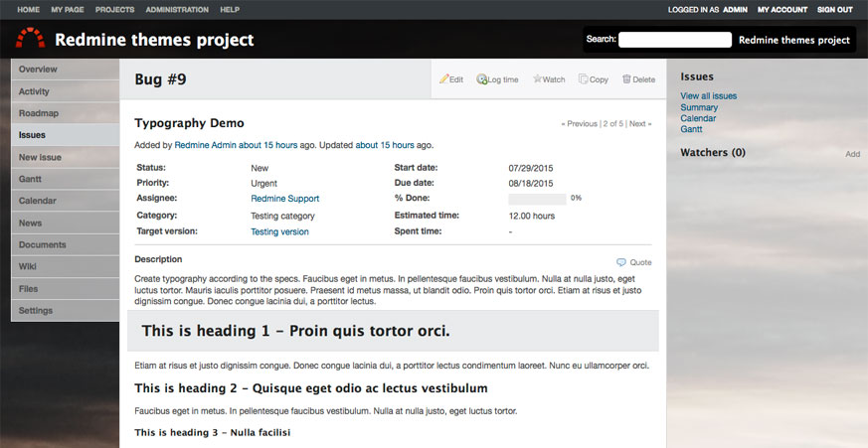This screenshot has height=448, width=868.
Task: Click the Quote speech bubble icon
Action: [621, 262]
